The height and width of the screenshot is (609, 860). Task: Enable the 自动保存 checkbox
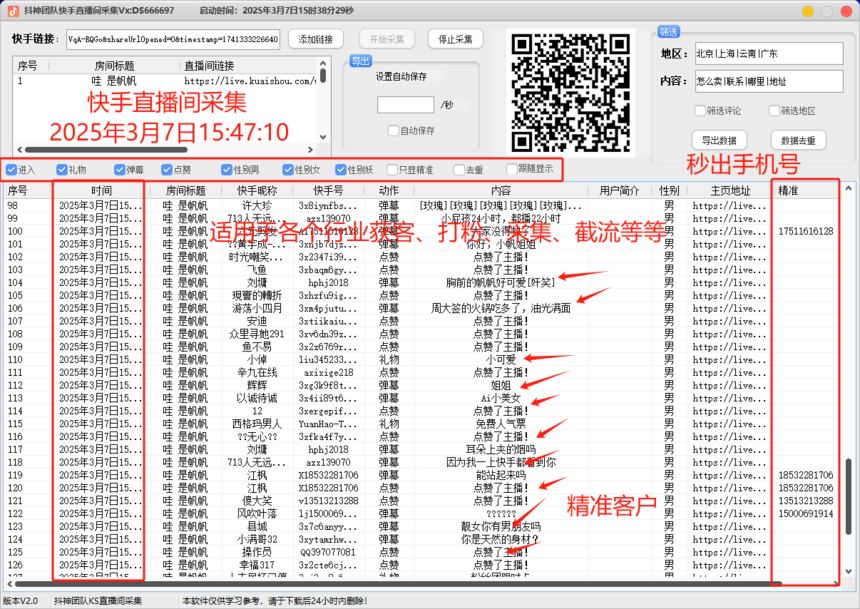tap(393, 131)
